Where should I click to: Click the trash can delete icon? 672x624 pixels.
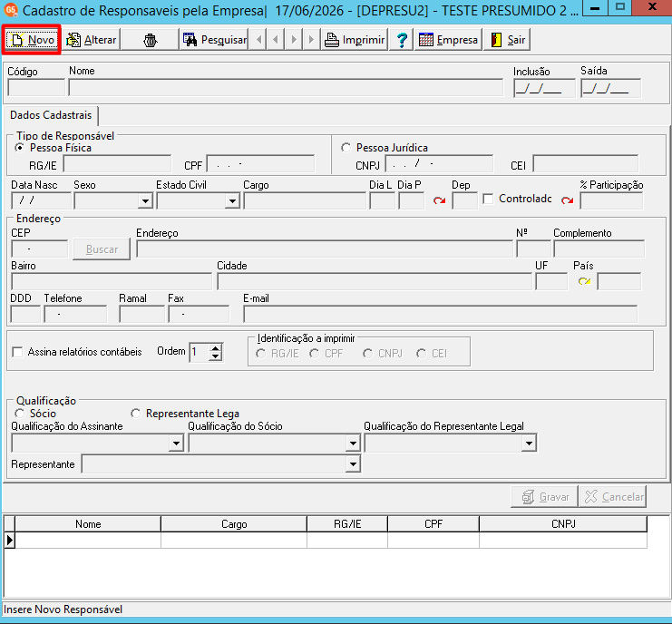point(150,40)
